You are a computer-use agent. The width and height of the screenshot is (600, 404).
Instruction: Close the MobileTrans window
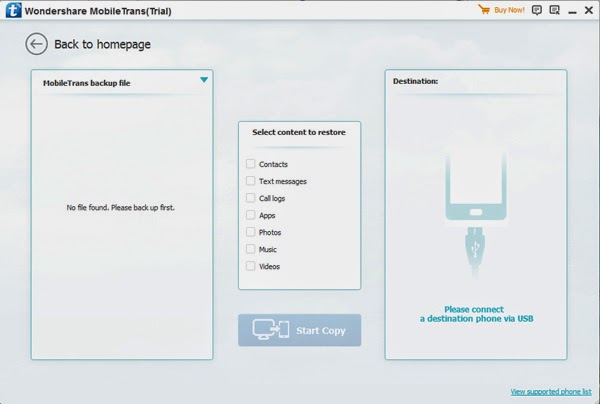pos(589,10)
